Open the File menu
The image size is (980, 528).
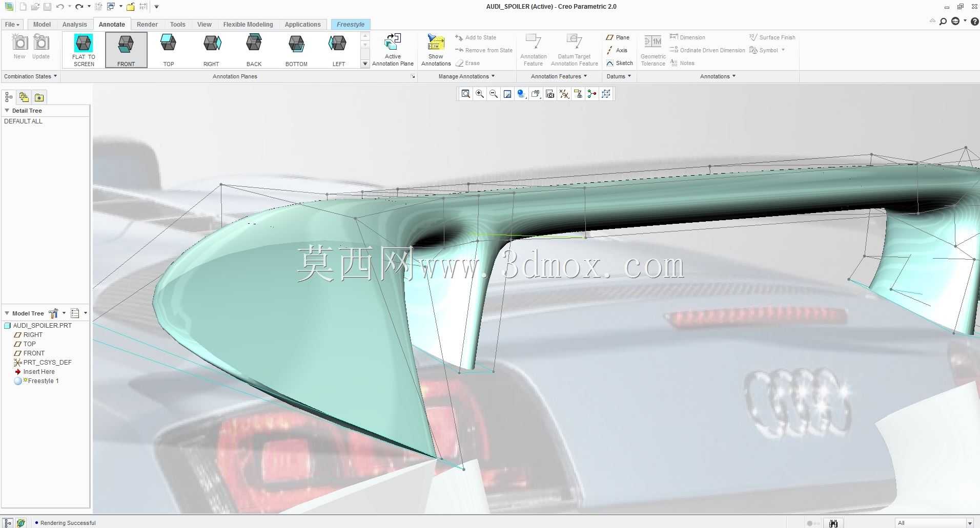[x=12, y=25]
